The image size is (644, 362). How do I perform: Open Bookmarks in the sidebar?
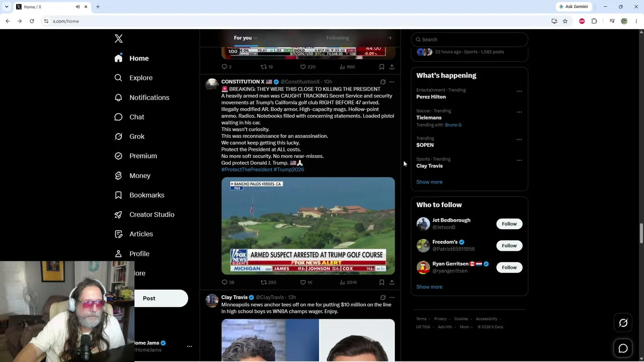pyautogui.click(x=139, y=195)
